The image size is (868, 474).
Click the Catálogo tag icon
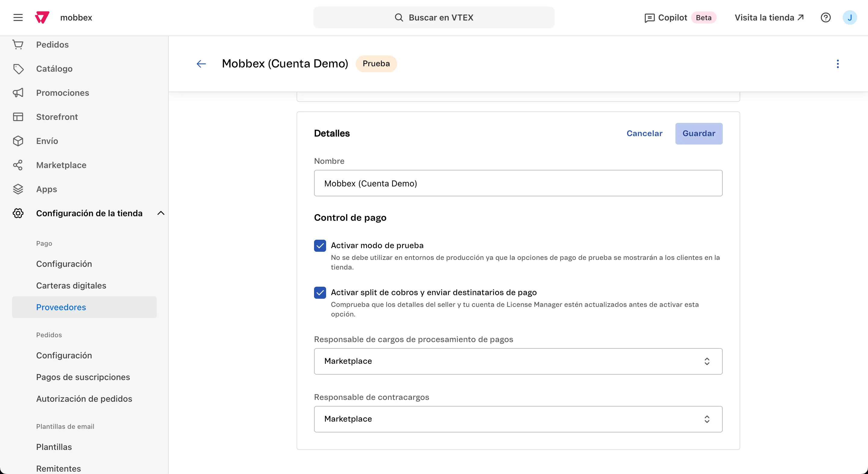point(18,69)
